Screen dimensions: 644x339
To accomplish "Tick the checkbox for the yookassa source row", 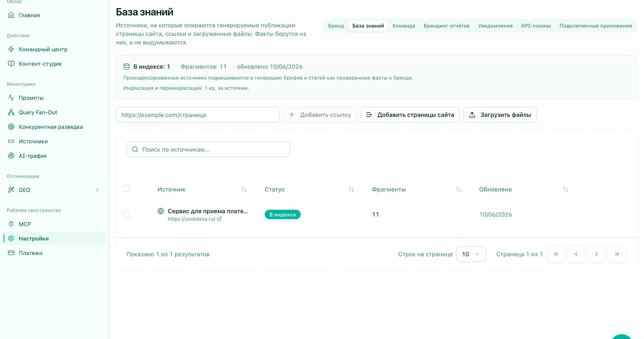I will pyautogui.click(x=127, y=215).
